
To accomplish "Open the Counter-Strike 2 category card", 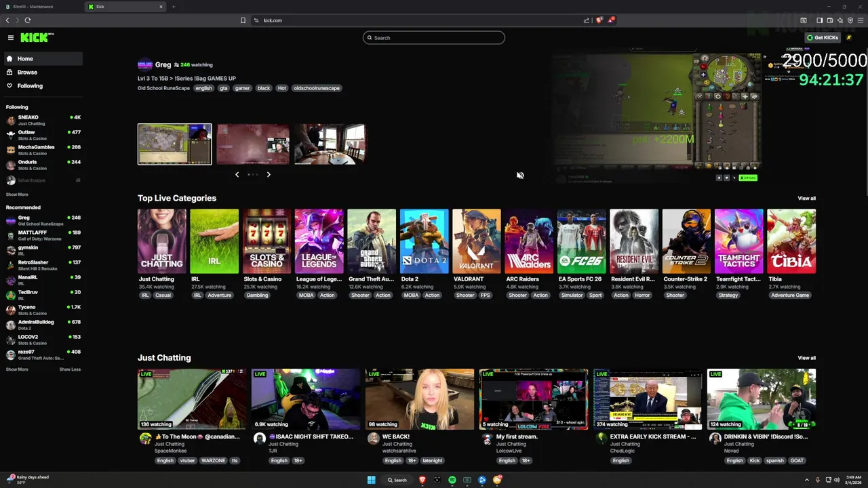I will click(x=686, y=241).
